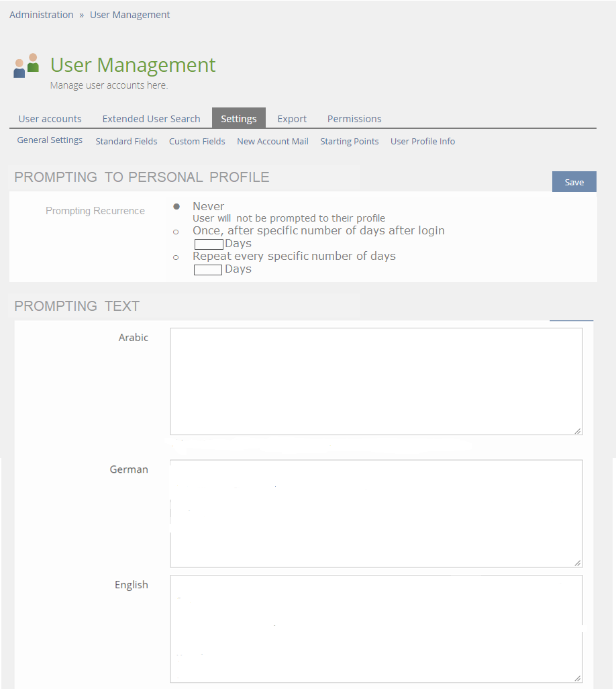Go to the Permissions tab
Image resolution: width=616 pixels, height=689 pixels.
(354, 119)
